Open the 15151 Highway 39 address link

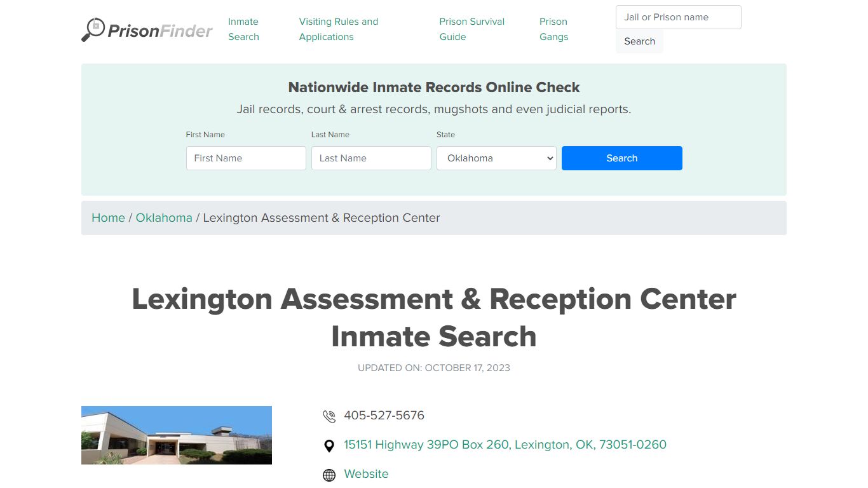[x=505, y=445]
